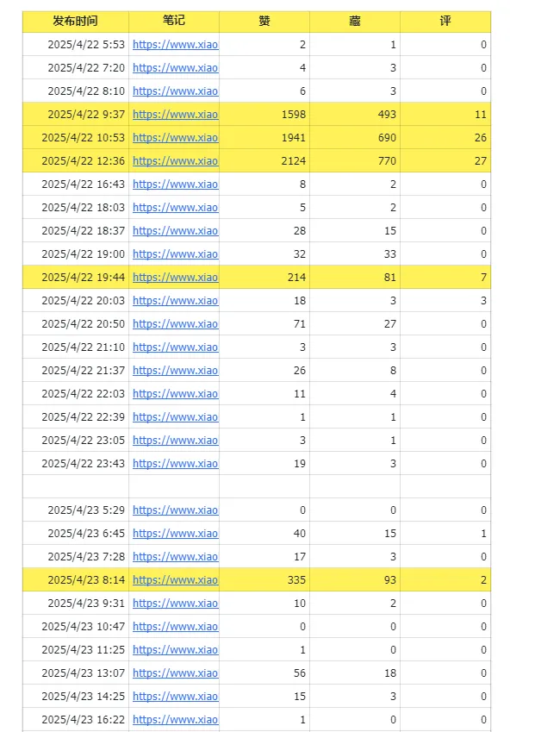Select the 藏 column header
560x732 pixels.
click(x=355, y=21)
